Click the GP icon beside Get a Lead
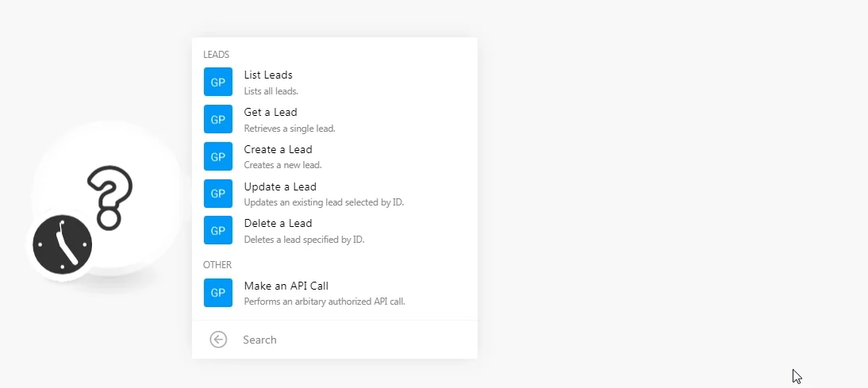This screenshot has height=388, width=868. 218,119
